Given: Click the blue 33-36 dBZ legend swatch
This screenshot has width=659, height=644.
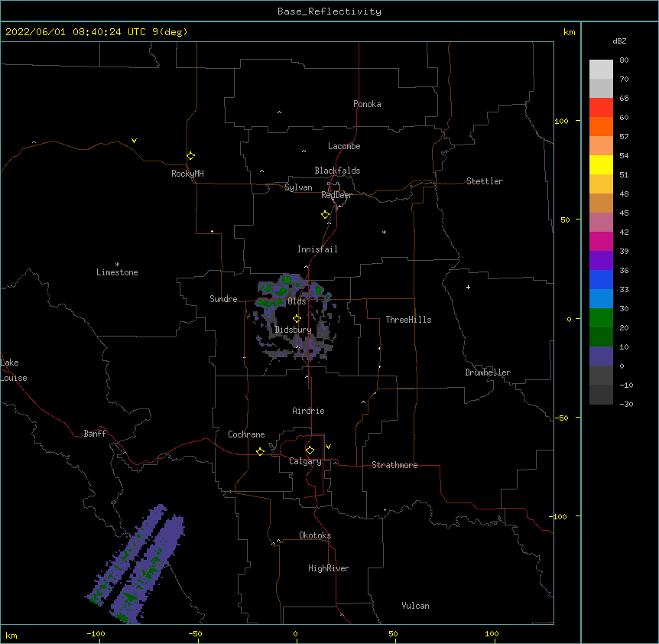Looking at the screenshot, I should pos(601,279).
